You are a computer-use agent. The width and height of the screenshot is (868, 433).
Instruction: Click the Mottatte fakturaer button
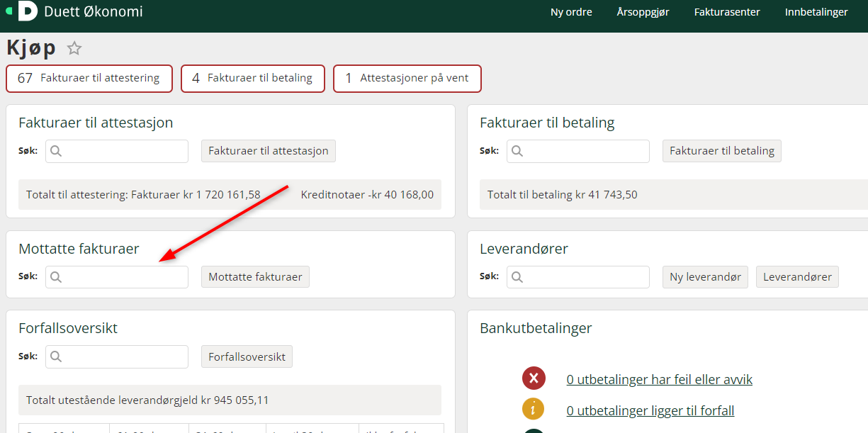255,277
